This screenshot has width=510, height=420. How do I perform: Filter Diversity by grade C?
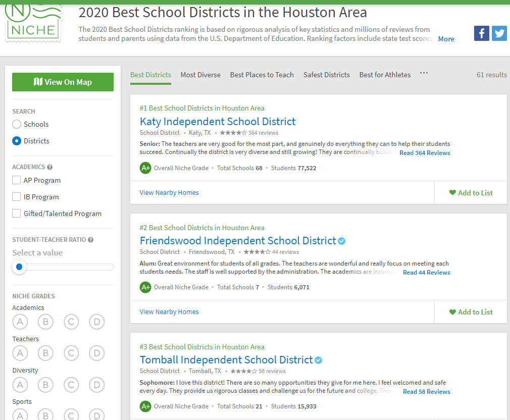point(71,385)
